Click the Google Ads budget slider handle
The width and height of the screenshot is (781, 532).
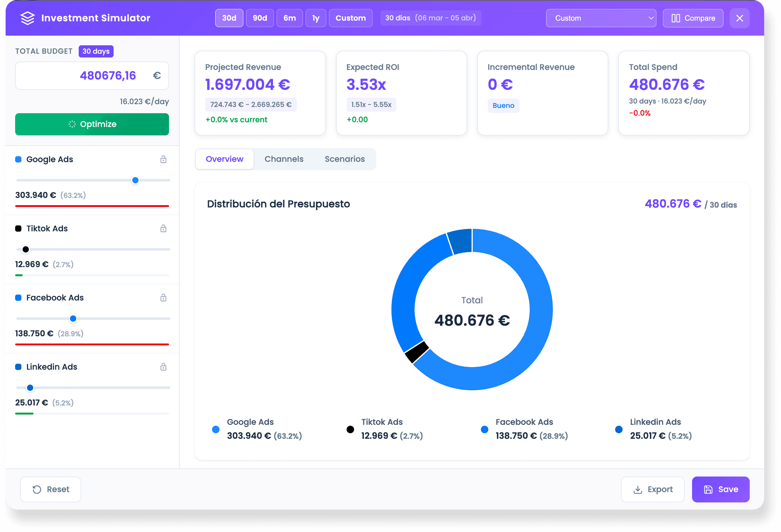135,180
